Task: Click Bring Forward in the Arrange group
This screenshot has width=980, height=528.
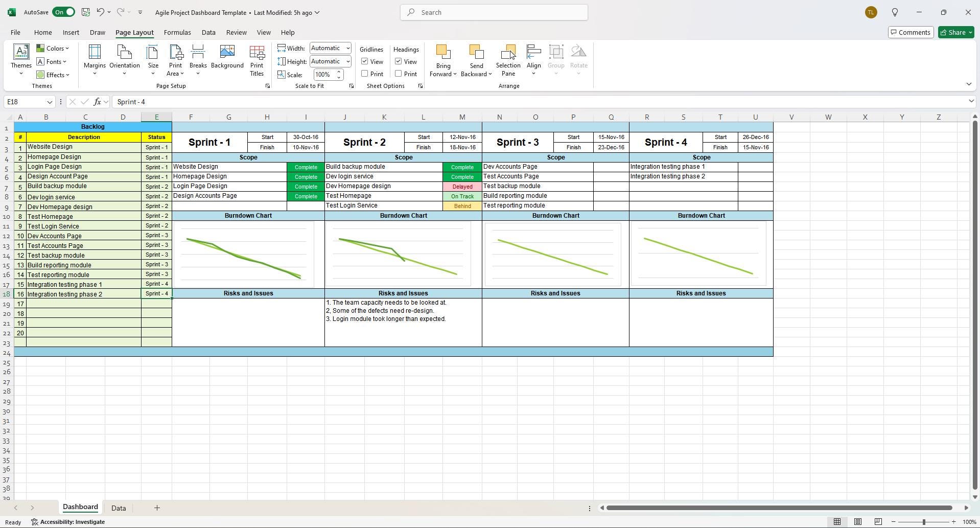Action: tap(442, 59)
